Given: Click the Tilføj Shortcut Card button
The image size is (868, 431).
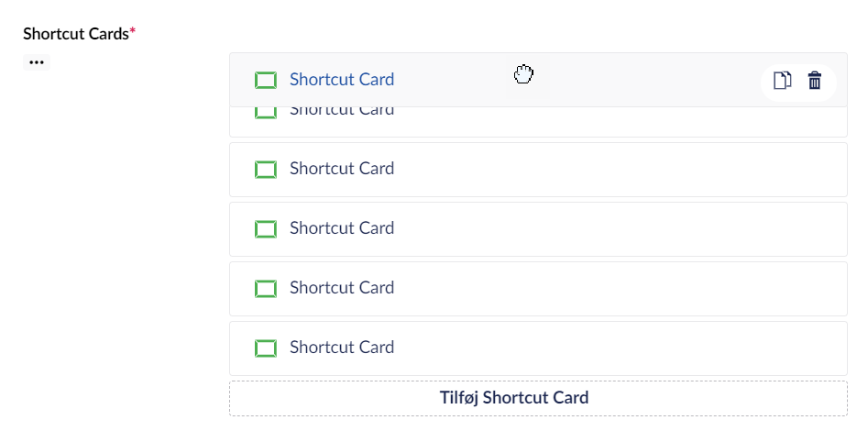Looking at the screenshot, I should [538, 398].
